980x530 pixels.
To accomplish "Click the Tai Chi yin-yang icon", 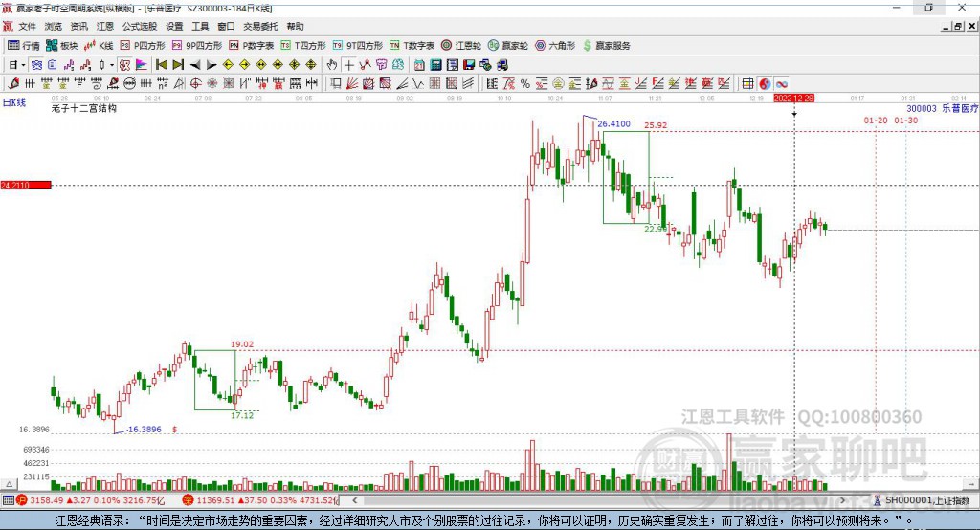I will (x=765, y=84).
